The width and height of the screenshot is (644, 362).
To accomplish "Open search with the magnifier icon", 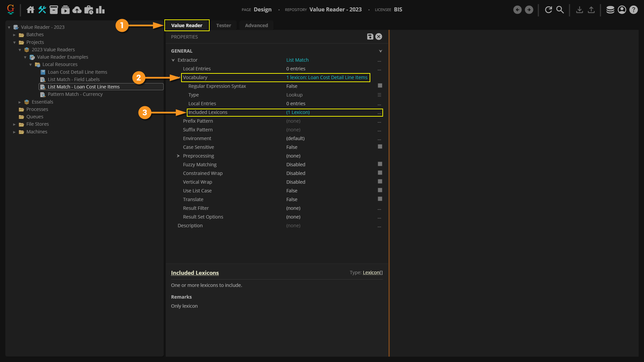I will coord(560,10).
